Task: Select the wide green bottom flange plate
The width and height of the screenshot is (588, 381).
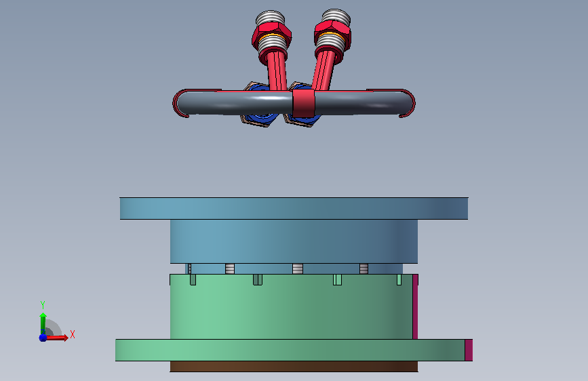Action: click(x=290, y=350)
